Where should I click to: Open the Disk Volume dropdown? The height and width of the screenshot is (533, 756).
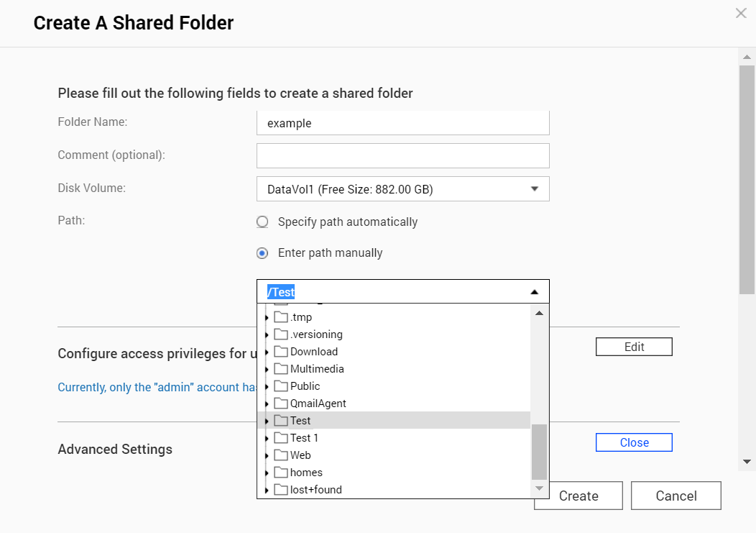pos(402,189)
